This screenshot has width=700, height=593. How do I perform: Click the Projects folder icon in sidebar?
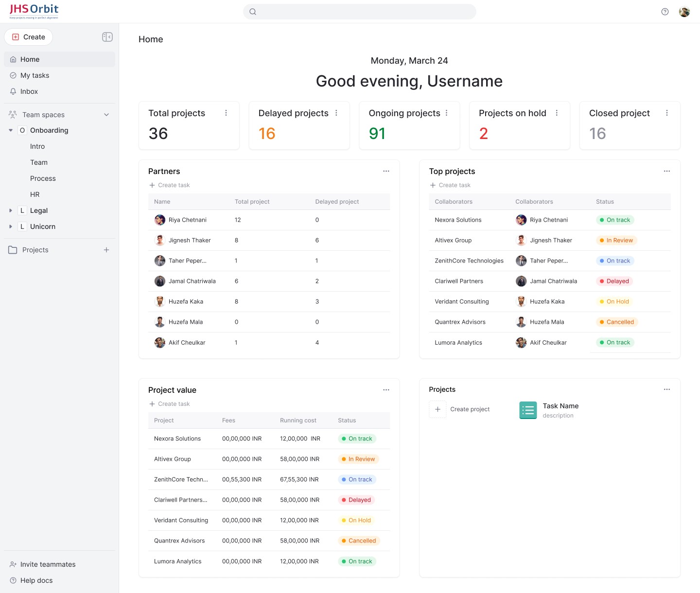click(x=13, y=250)
